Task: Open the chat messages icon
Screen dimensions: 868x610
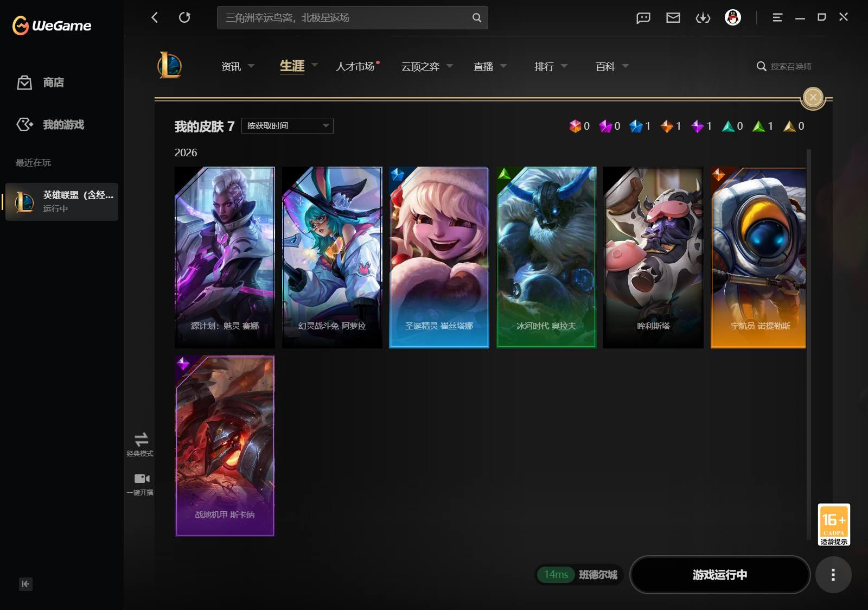Action: 643,18
